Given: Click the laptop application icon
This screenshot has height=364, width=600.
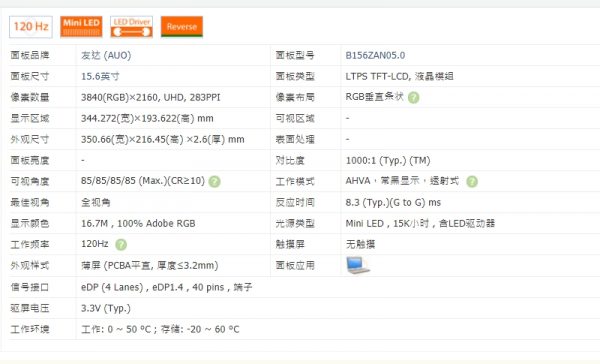Looking at the screenshot, I should [x=358, y=265].
